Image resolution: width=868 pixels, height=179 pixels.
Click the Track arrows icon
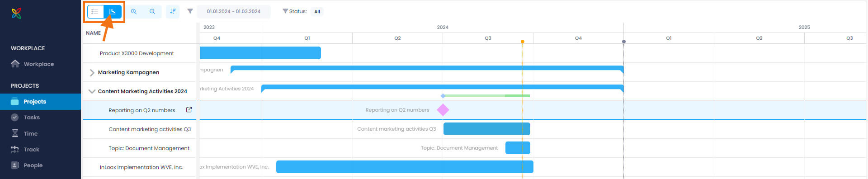click(15, 149)
